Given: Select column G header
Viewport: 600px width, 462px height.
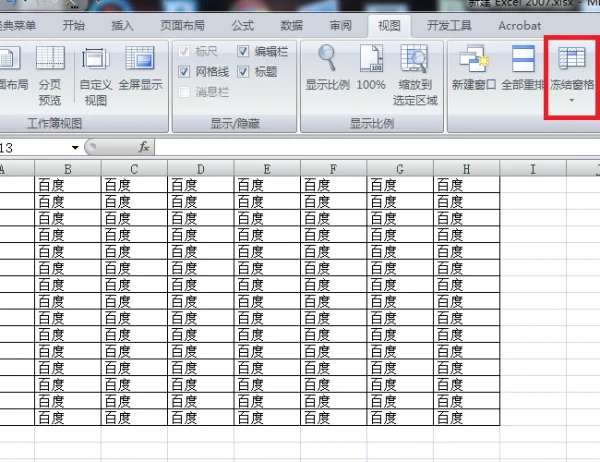Looking at the screenshot, I should 400,169.
